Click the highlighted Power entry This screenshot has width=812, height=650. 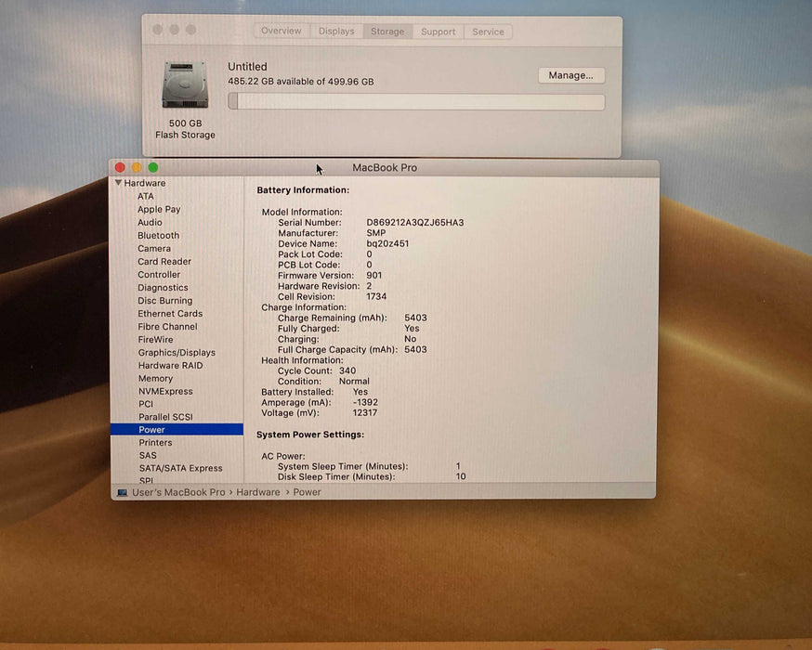[177, 430]
